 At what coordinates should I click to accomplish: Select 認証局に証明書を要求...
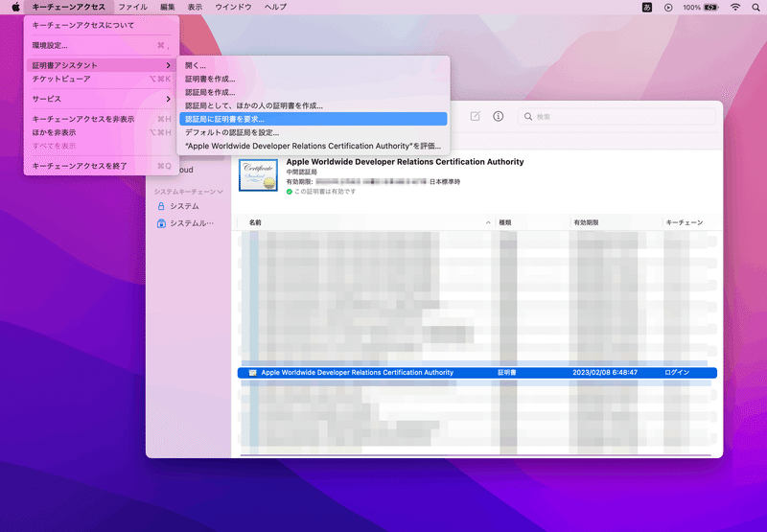[314, 119]
